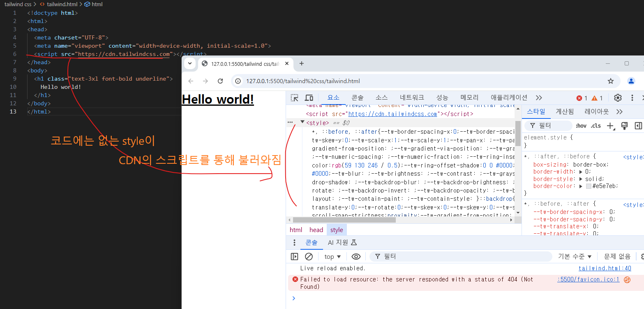
Task: Click the Elements panel horizontal scrollbar
Action: 344,220
